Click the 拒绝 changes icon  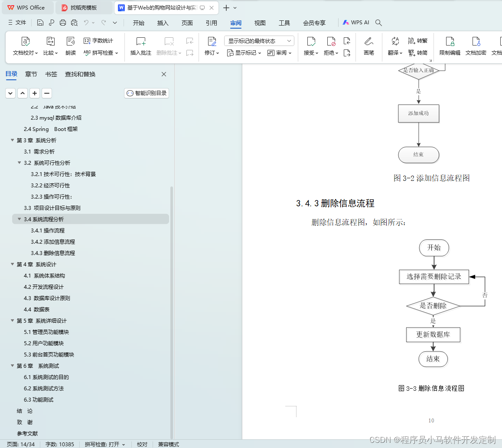(x=331, y=42)
